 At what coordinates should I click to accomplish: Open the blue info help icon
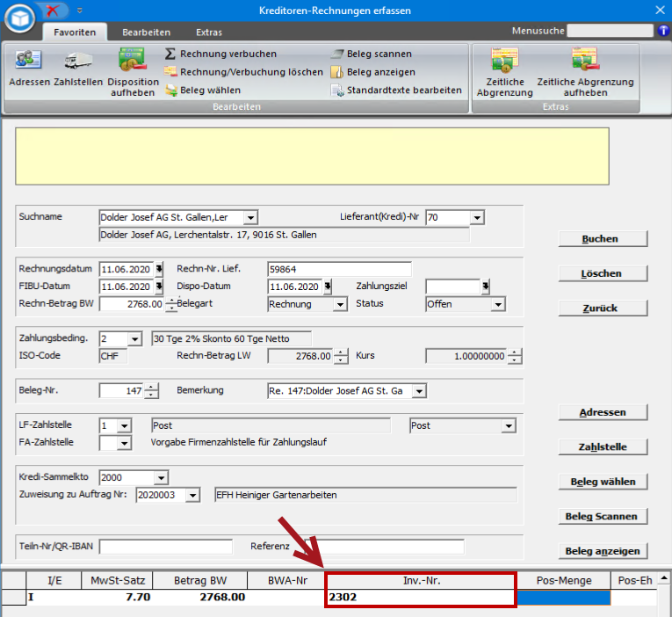click(x=663, y=31)
